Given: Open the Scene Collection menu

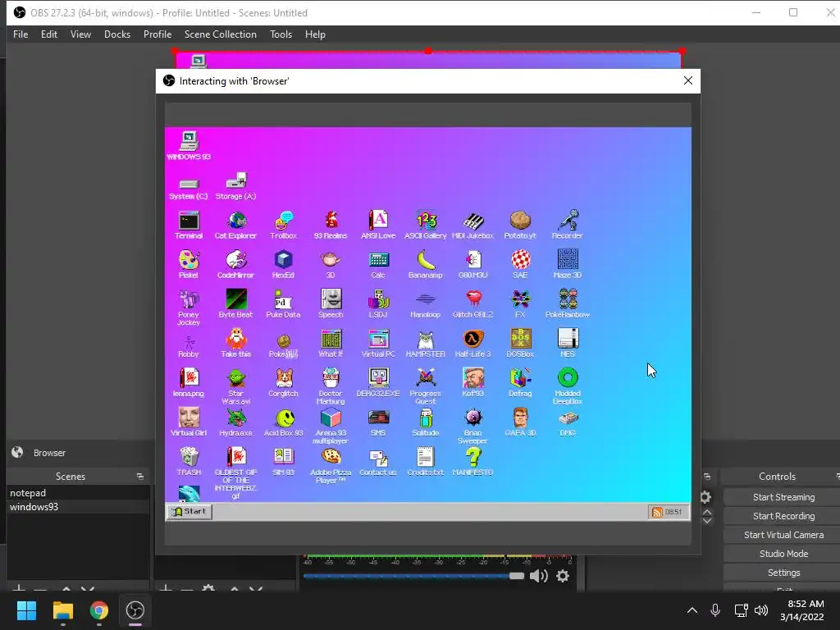Looking at the screenshot, I should pyautogui.click(x=220, y=34).
